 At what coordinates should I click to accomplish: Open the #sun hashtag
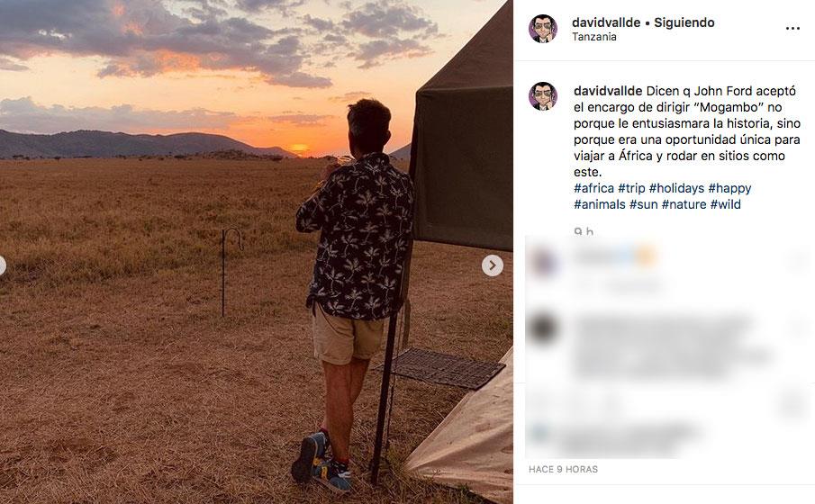[x=643, y=204]
